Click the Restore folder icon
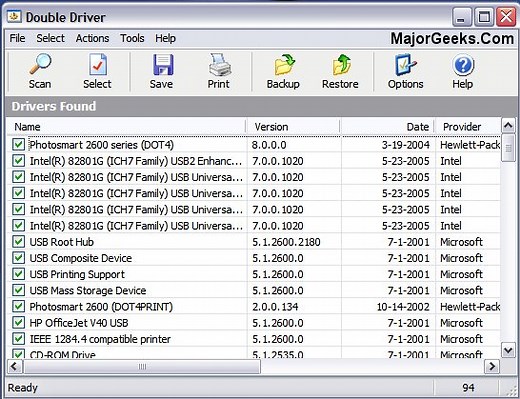The height and width of the screenshot is (399, 520). tap(342, 64)
